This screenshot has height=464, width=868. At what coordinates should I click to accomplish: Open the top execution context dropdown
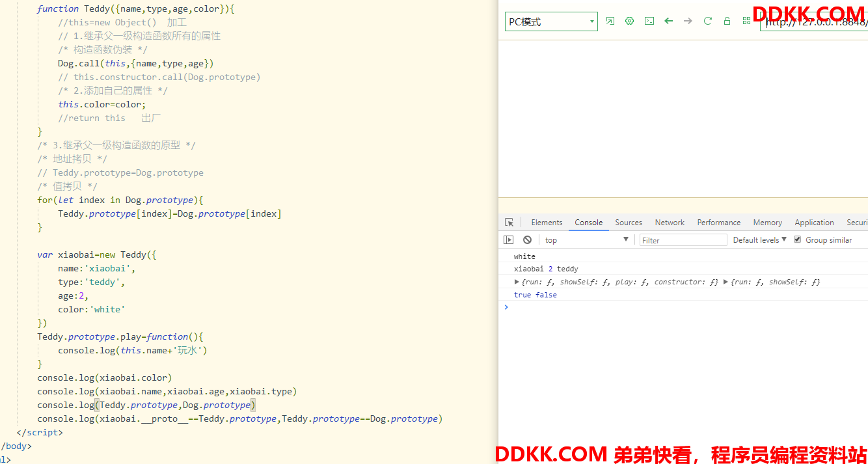(586, 240)
